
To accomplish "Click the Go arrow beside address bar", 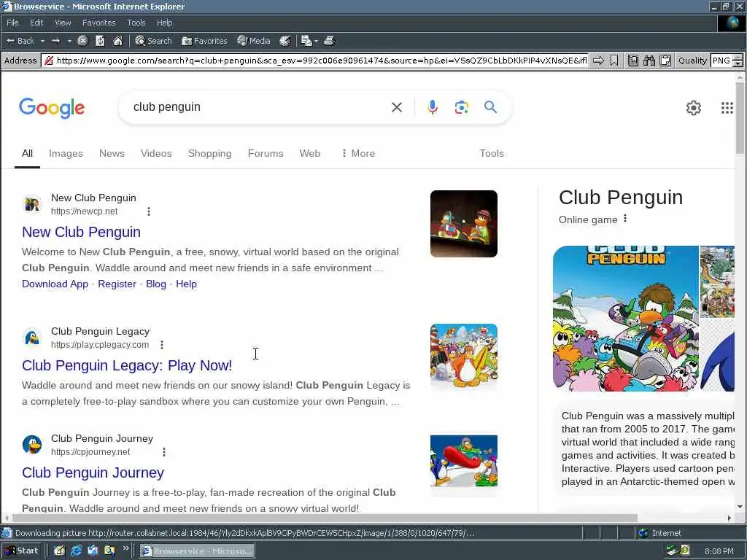I will click(598, 61).
